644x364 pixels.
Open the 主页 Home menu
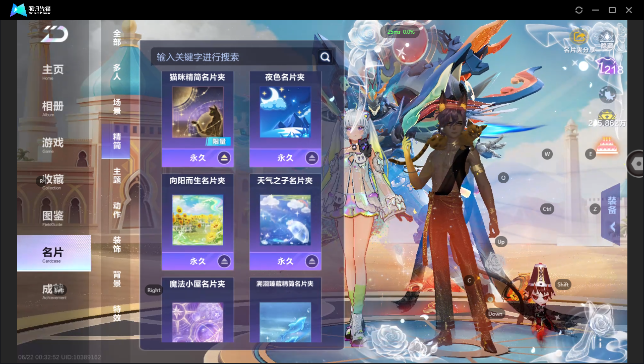click(53, 72)
